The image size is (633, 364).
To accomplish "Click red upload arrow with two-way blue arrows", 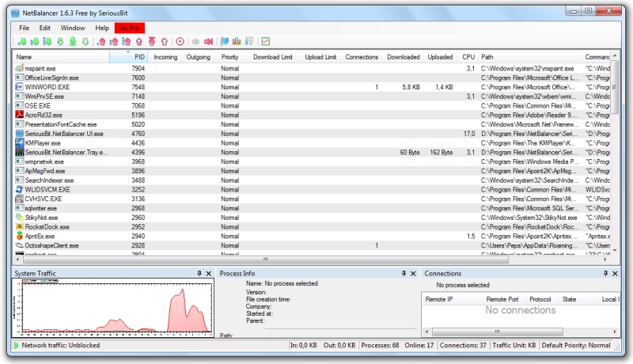I will click(x=114, y=42).
